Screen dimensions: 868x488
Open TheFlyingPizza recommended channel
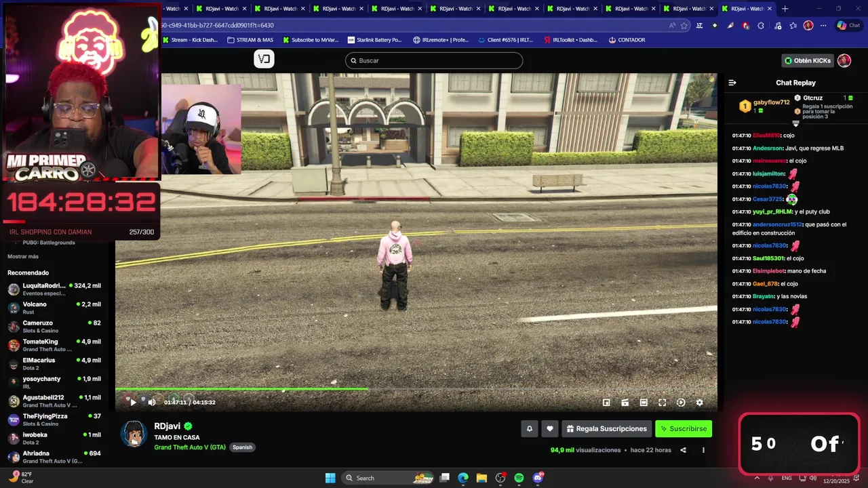tap(54, 420)
